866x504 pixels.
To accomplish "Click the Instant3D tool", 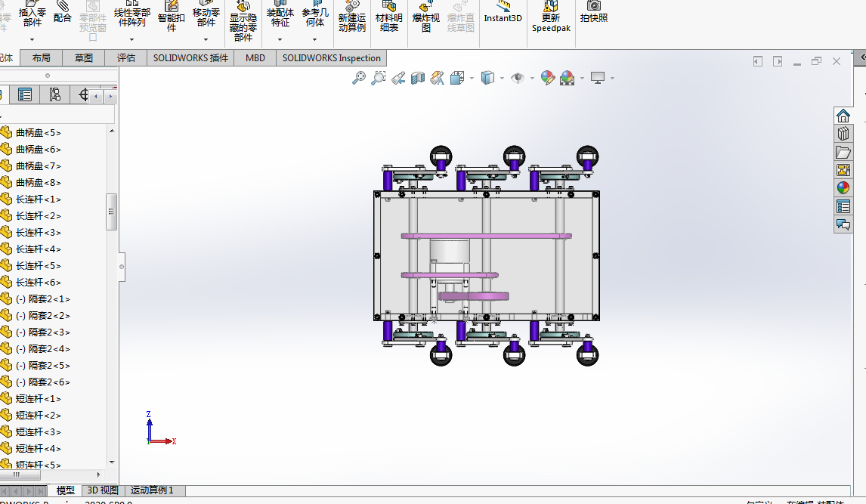I will pyautogui.click(x=503, y=18).
